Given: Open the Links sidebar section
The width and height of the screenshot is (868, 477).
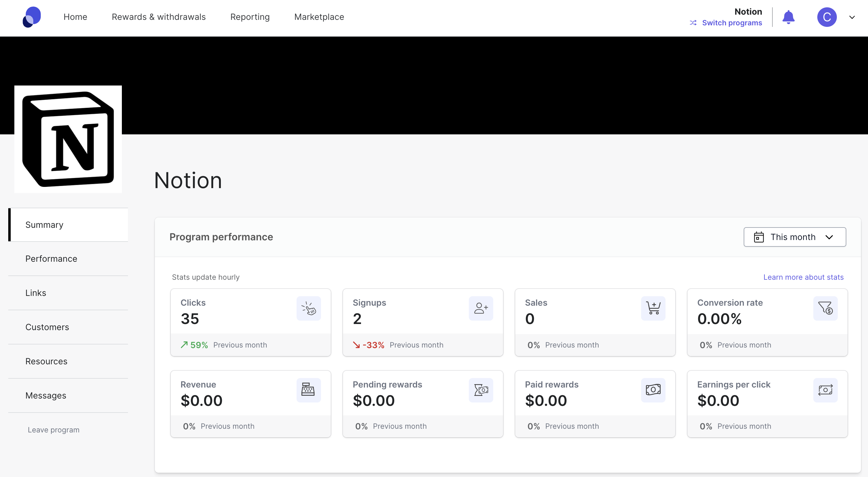Looking at the screenshot, I should click(68, 293).
